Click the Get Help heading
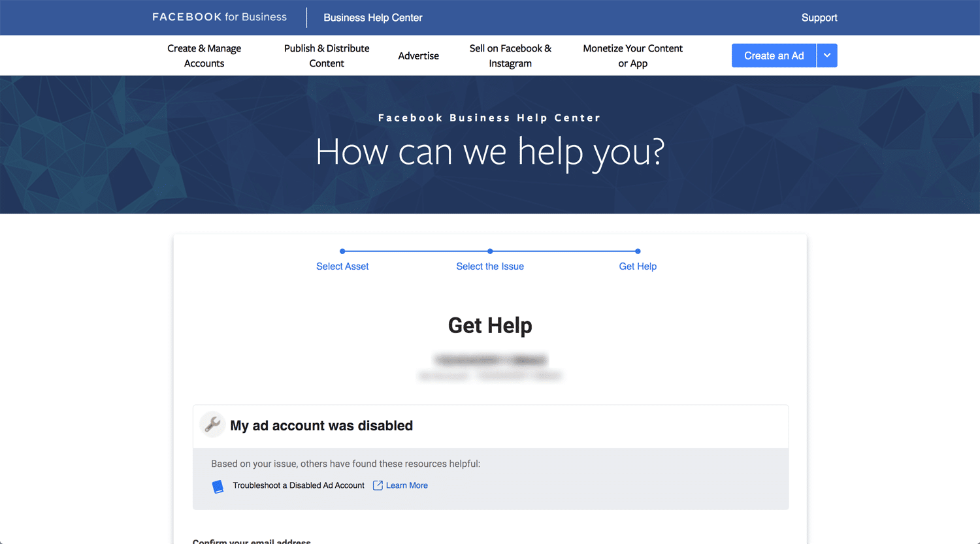This screenshot has height=544, width=980. (490, 325)
